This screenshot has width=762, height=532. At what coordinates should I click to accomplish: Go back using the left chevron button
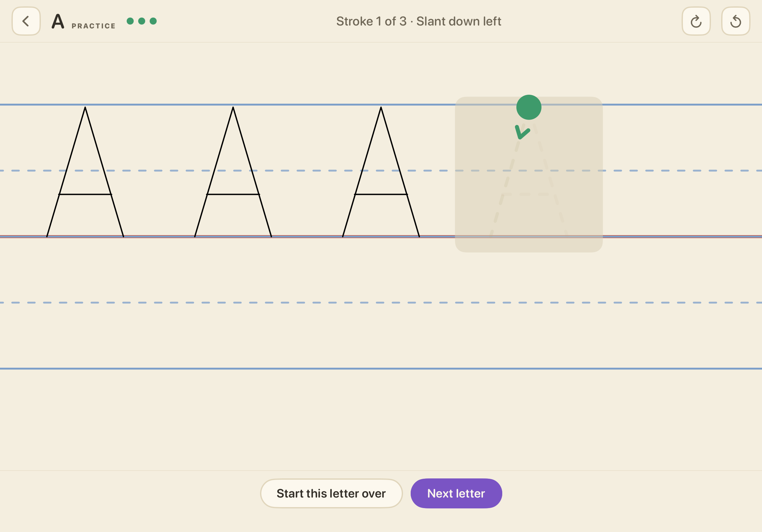[26, 21]
